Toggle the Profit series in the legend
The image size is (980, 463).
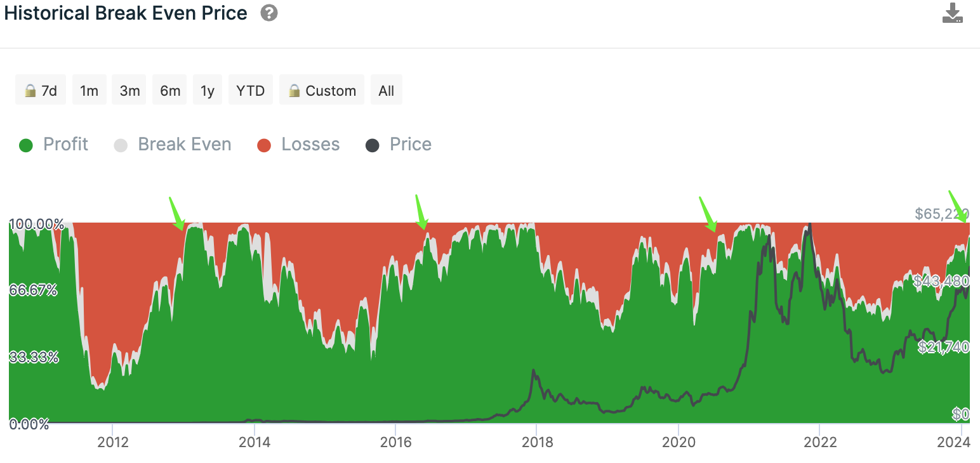tap(54, 145)
